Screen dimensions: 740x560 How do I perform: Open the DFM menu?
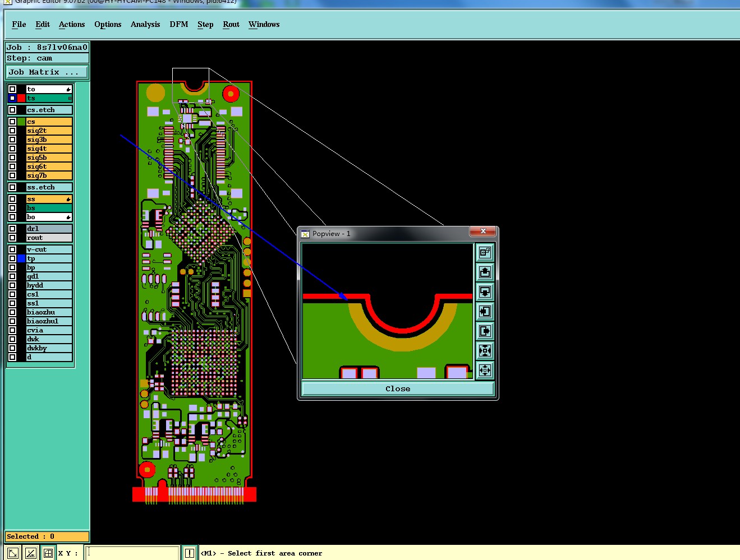179,24
